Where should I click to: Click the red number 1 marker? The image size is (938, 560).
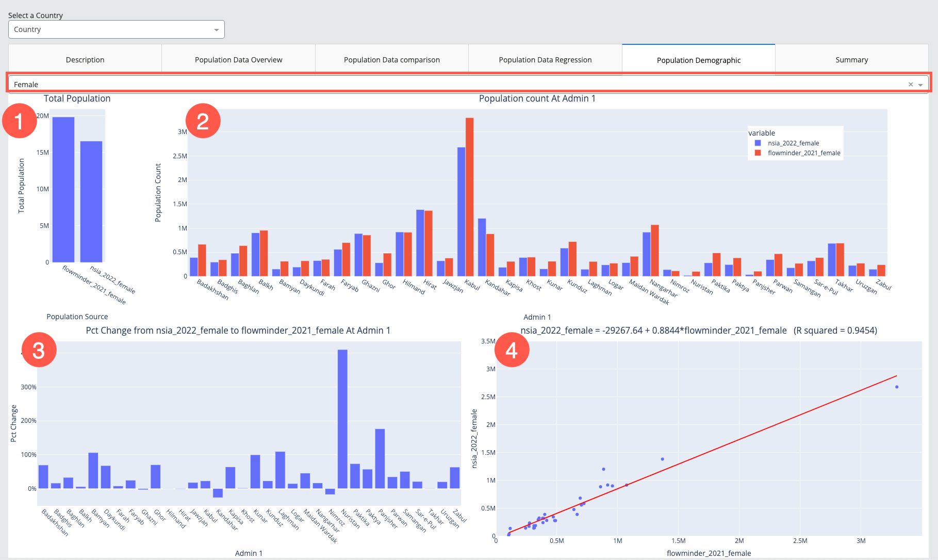(x=20, y=122)
